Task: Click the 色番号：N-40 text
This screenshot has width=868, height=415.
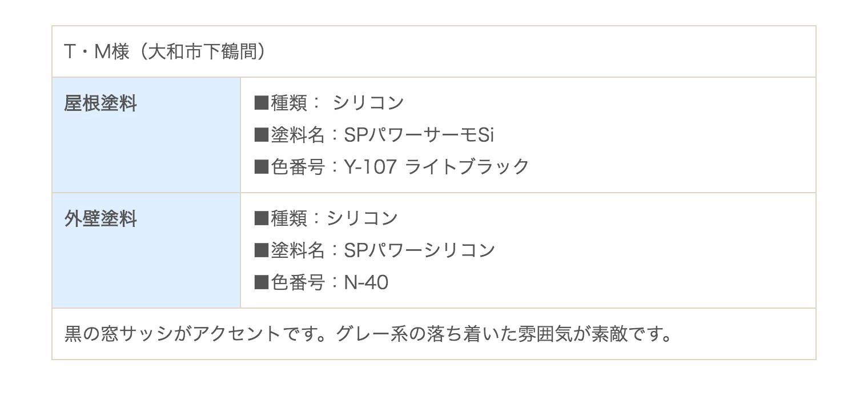Action: tap(321, 282)
